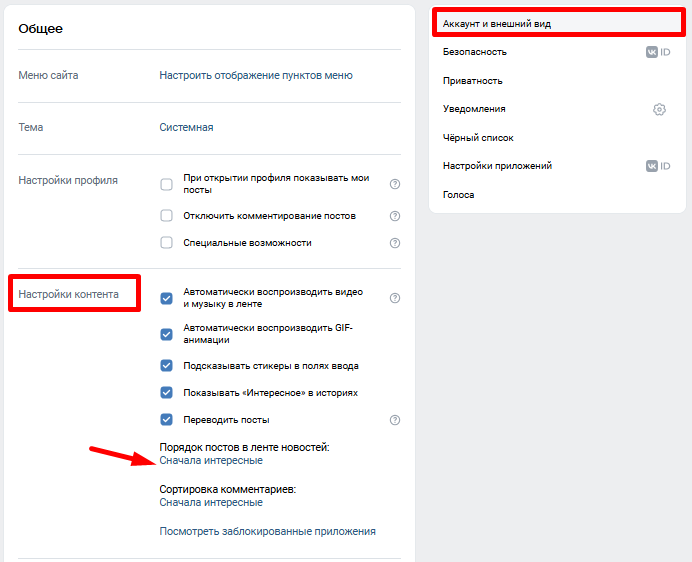Click help icon for autoplay video and music
The height and width of the screenshot is (562, 692).
pos(395,298)
